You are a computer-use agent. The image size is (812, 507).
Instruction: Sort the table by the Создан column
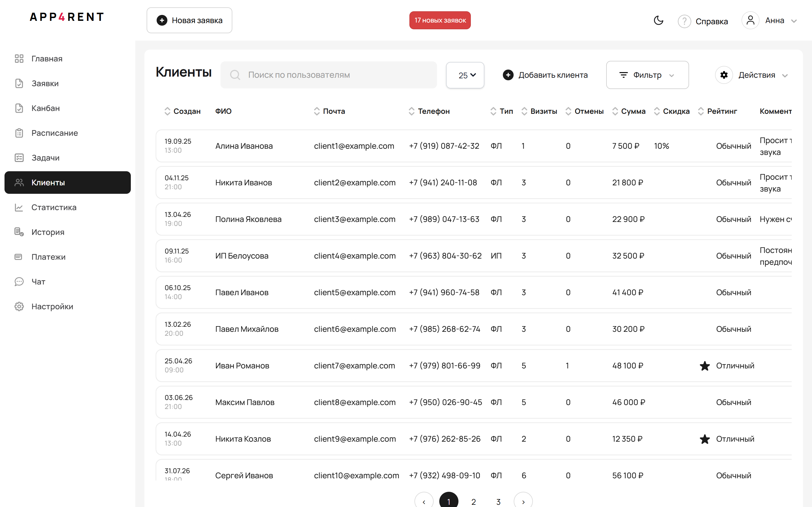pos(182,111)
